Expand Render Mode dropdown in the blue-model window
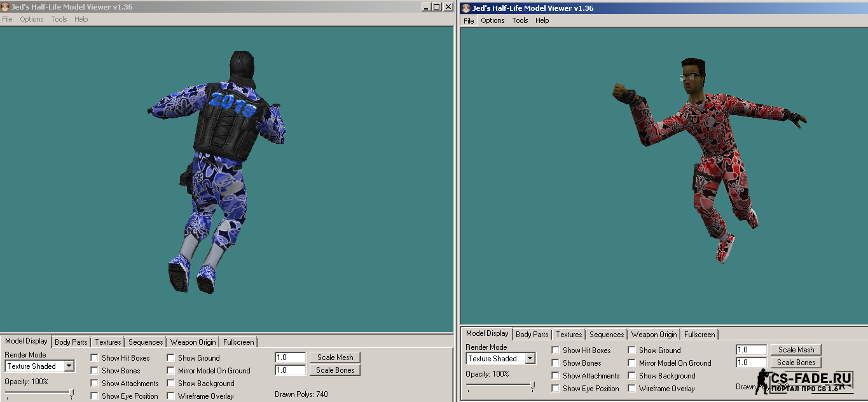 69,366
